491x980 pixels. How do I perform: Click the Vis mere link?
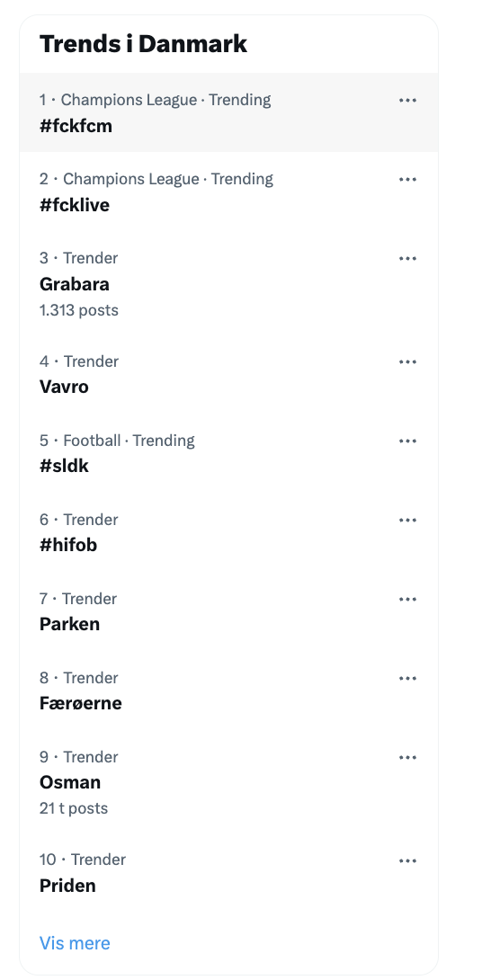pos(75,942)
